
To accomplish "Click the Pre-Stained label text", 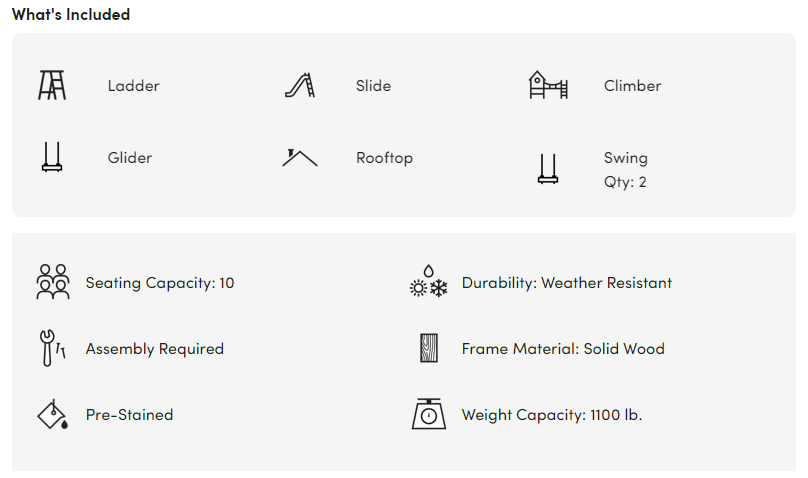I will pyautogui.click(x=129, y=415).
